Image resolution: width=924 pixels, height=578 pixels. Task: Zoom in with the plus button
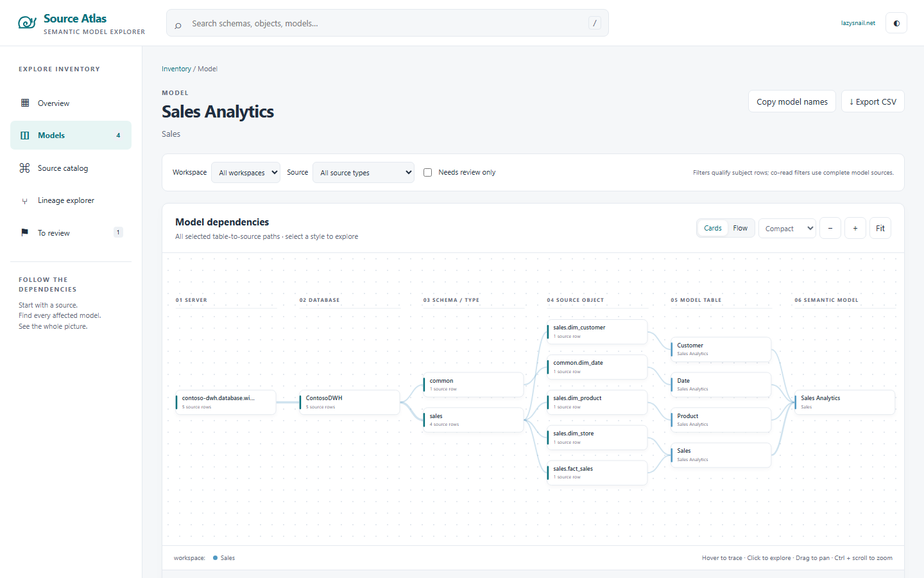[x=855, y=228]
